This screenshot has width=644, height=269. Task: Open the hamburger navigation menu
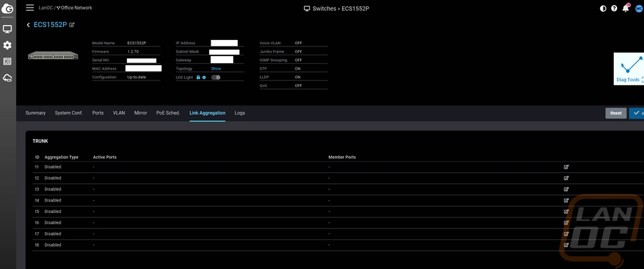(x=30, y=8)
